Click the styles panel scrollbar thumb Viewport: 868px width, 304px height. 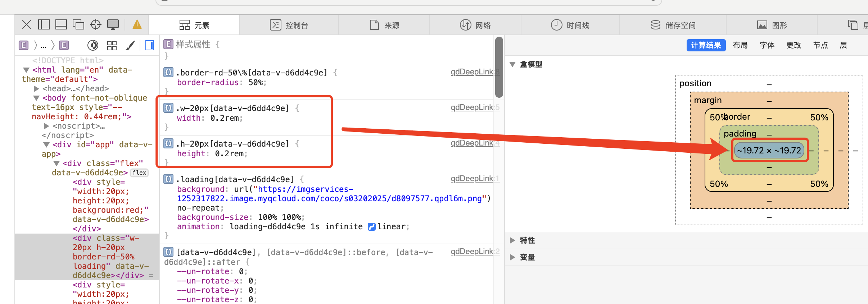click(499, 67)
